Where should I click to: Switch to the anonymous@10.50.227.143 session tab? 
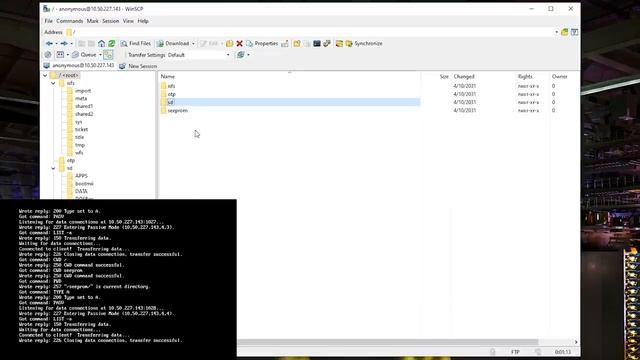[x=79, y=65]
